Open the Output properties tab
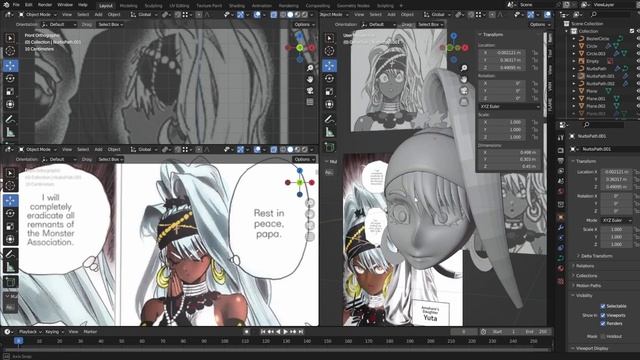 (561, 160)
